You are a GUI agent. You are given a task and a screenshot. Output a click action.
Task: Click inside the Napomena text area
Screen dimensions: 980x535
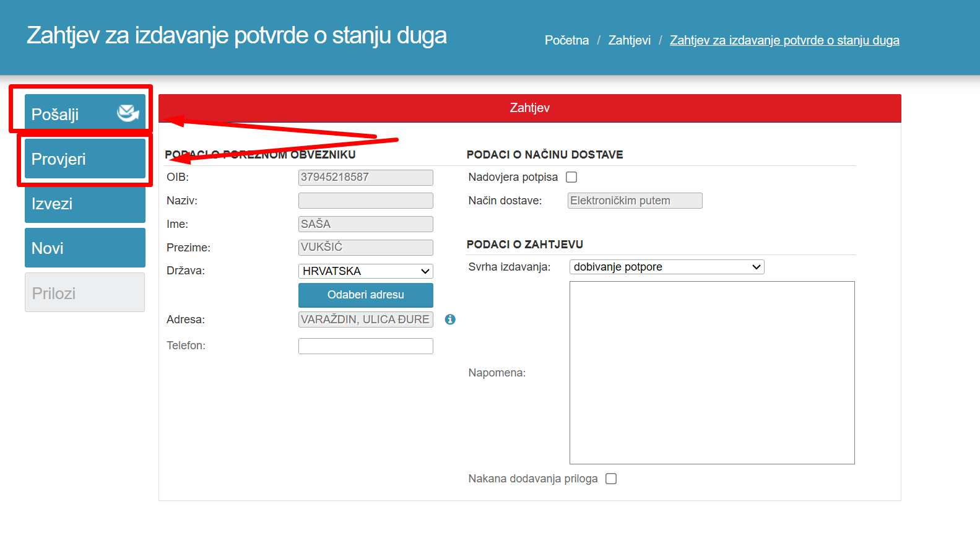pos(712,373)
